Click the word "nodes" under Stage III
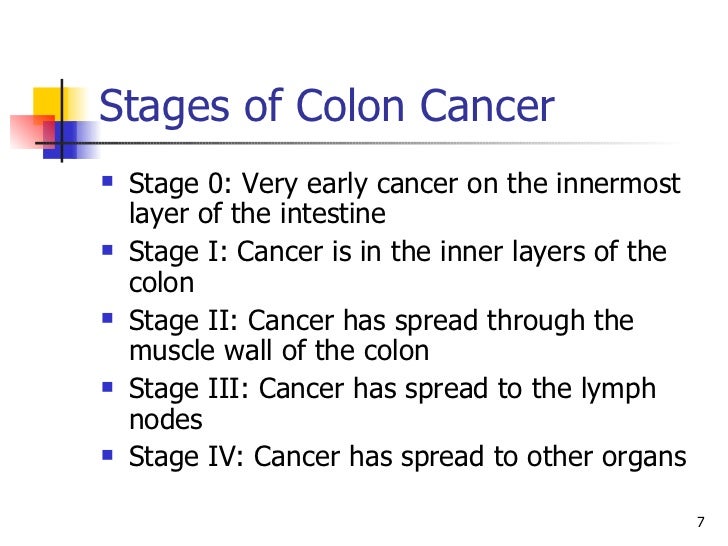This screenshot has height=546, width=728. coord(165,419)
